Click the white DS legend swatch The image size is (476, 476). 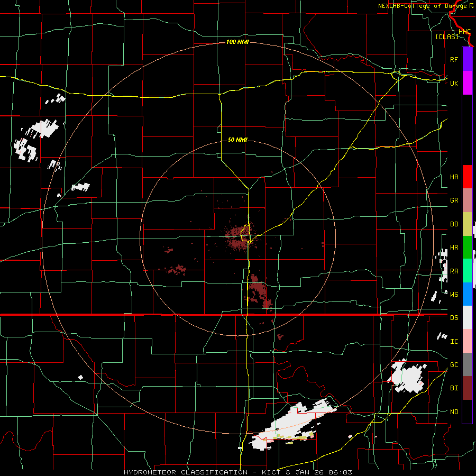pos(467,317)
